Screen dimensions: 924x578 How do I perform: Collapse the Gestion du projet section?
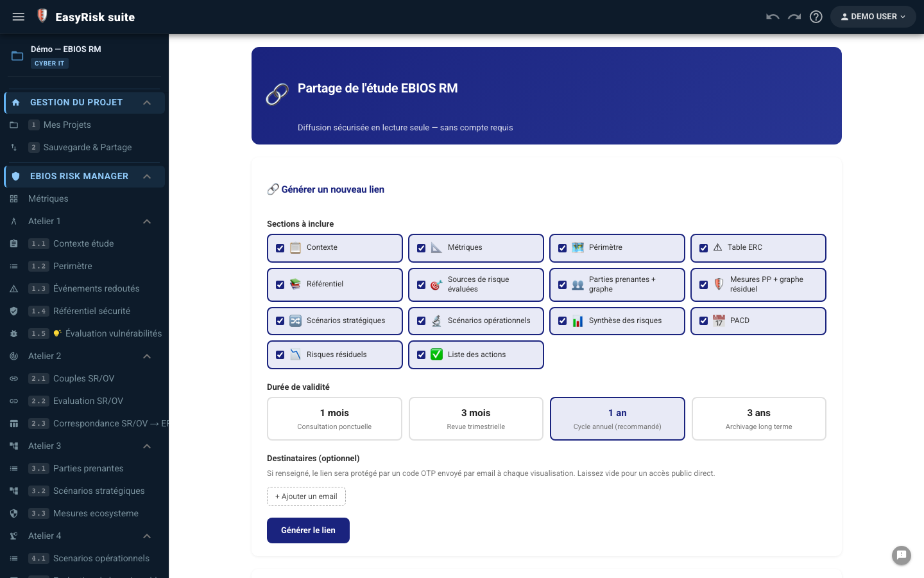[x=147, y=103]
